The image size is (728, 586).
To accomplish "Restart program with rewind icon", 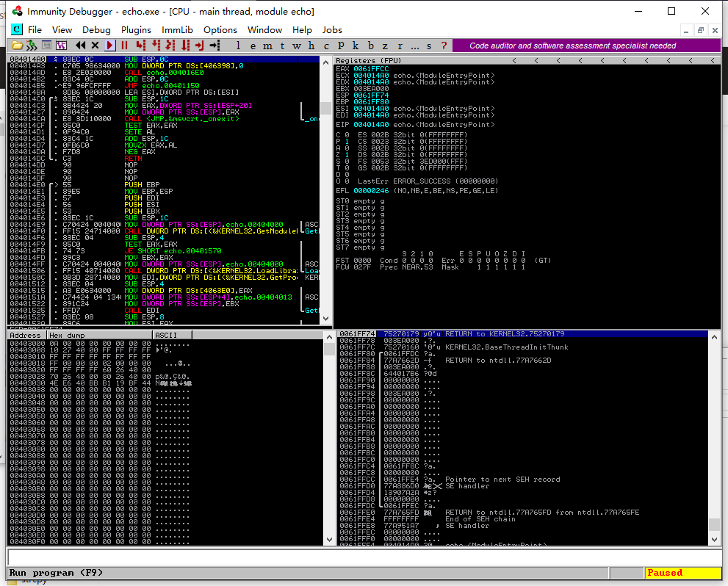I will [80, 46].
